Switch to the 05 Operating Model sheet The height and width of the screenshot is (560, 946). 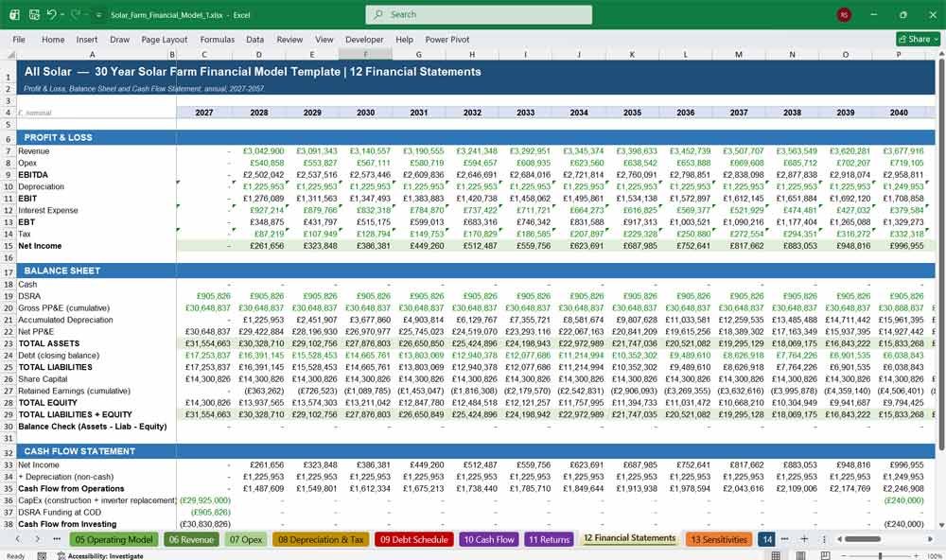click(x=114, y=539)
